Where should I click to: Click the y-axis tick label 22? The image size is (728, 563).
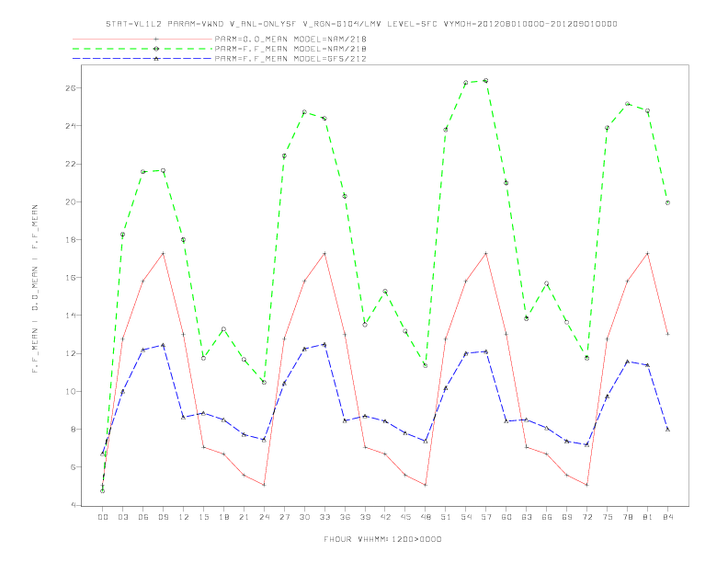(x=71, y=164)
